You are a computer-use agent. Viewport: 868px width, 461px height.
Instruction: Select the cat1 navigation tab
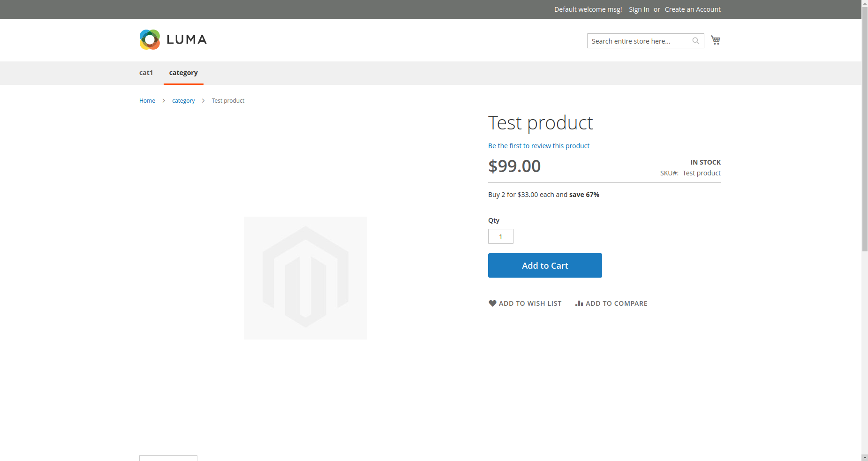[x=146, y=73]
